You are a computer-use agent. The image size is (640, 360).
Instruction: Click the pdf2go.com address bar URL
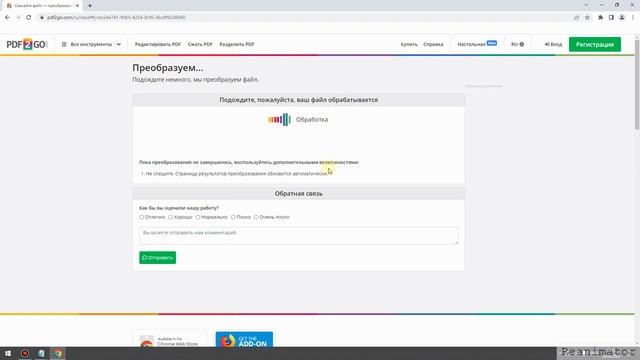[x=116, y=17]
